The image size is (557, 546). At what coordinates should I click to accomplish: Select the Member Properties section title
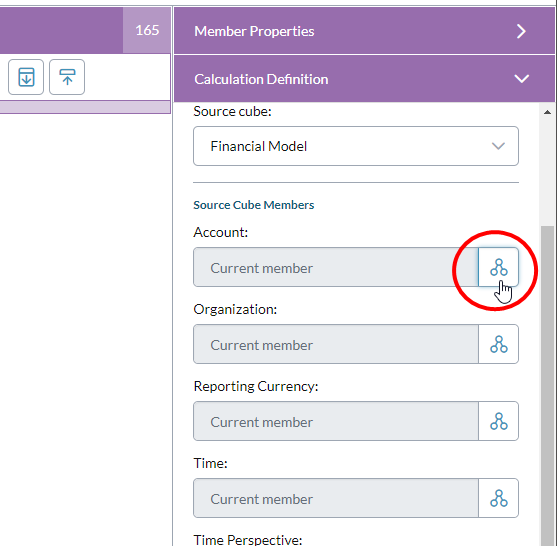[254, 31]
